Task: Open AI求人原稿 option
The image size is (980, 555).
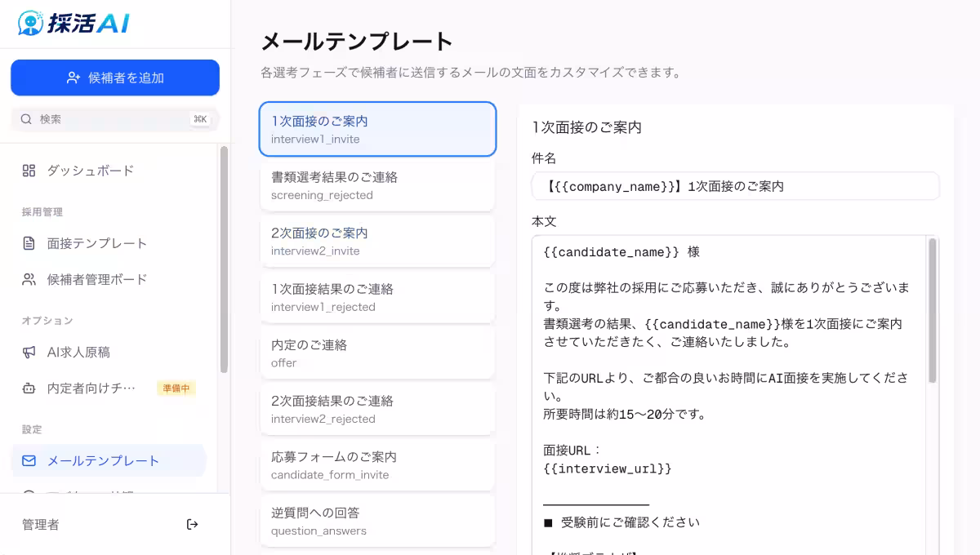Action: [x=109, y=352]
